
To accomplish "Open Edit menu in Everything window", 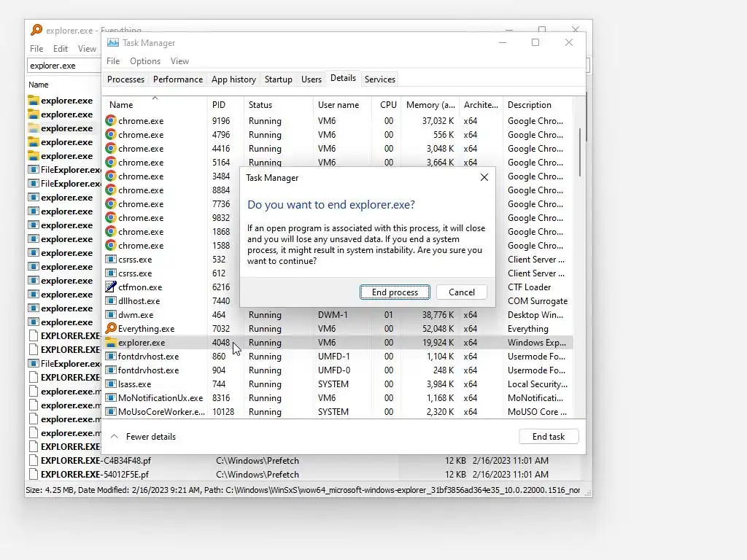I will tap(60, 49).
